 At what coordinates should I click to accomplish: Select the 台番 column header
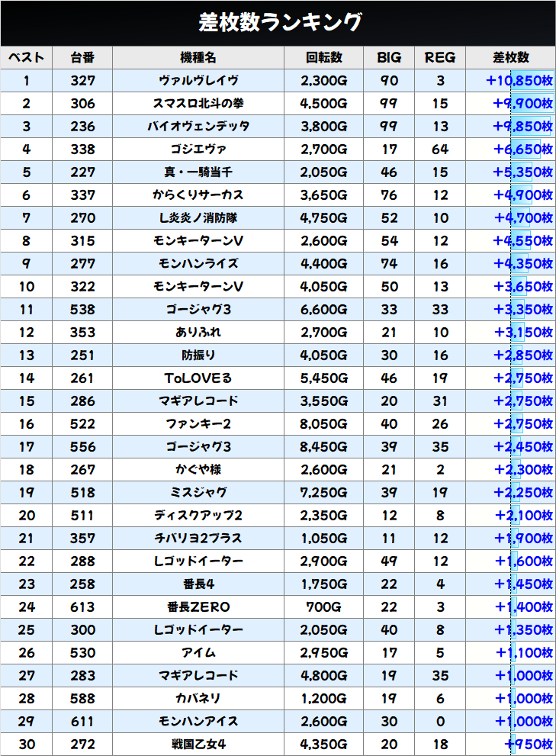[x=82, y=57]
